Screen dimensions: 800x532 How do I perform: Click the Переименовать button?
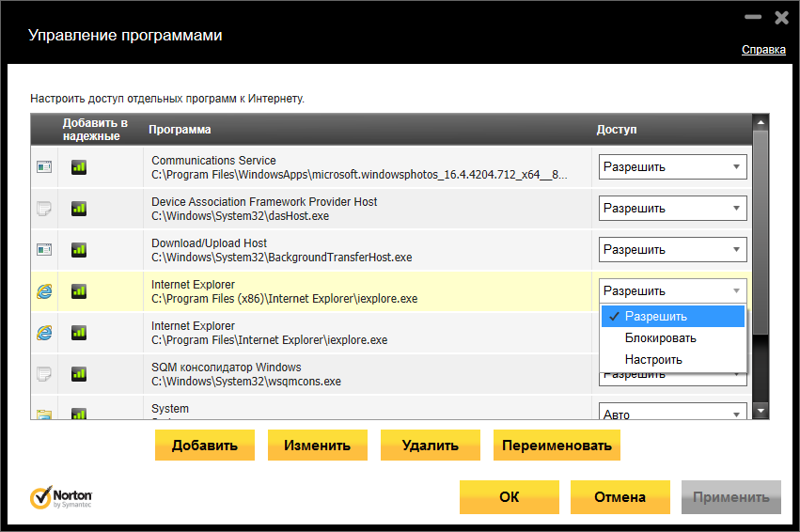click(557, 446)
